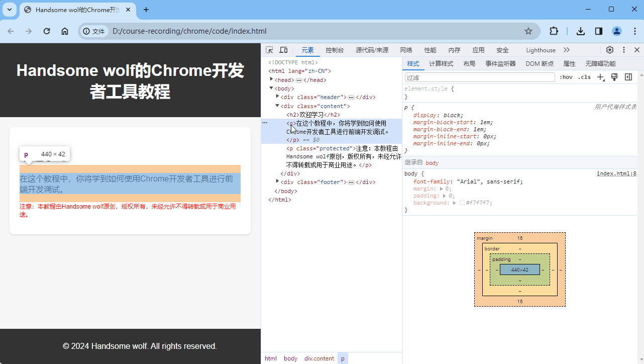Open Chrome downloads icon

coord(581,31)
